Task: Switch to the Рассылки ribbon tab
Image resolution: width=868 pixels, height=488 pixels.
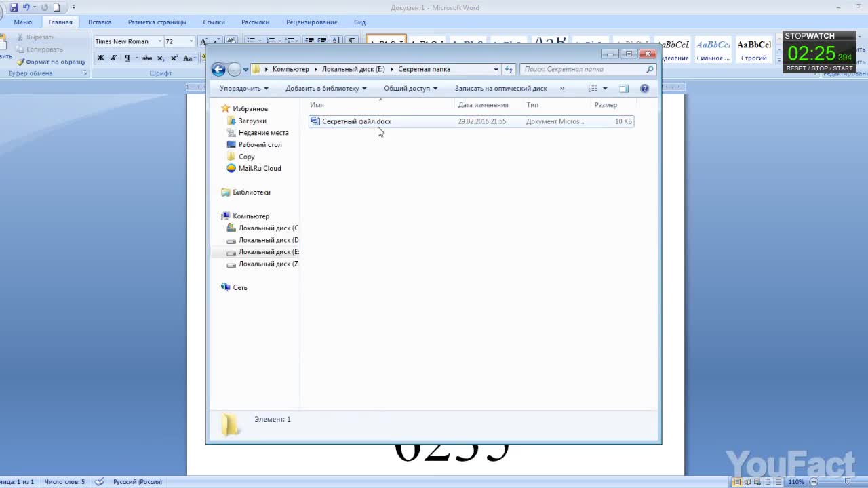Action: [255, 22]
